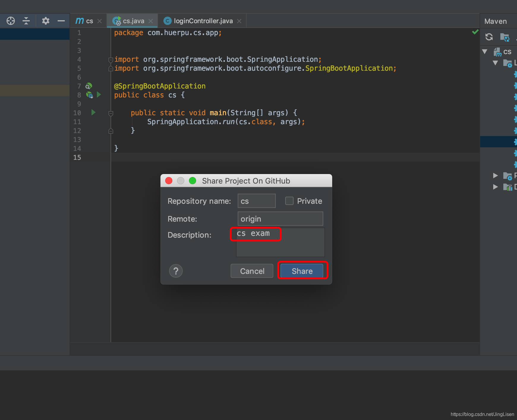Click the run gutter arrow beside class cs
The image size is (517, 420).
99,94
